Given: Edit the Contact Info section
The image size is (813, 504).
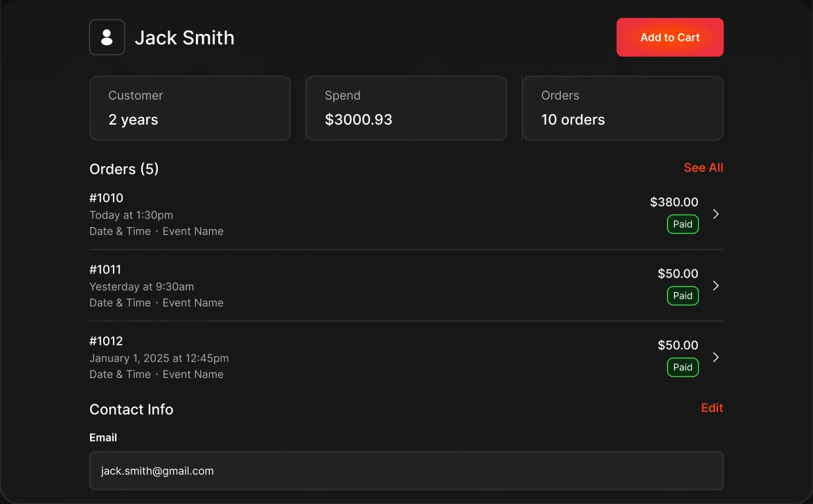Looking at the screenshot, I should click(712, 408).
